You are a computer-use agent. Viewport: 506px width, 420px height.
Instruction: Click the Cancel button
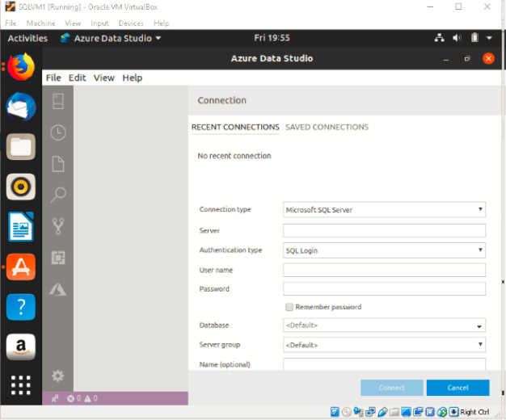[458, 388]
